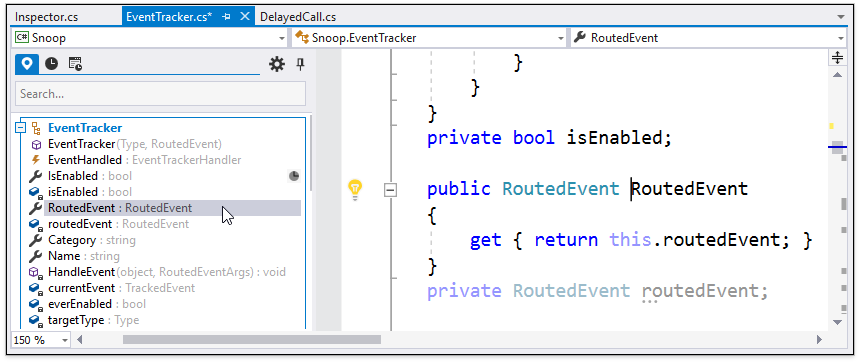Select everEnabled : bool field
Viewport: 860px width, 363px height.
pos(97,303)
